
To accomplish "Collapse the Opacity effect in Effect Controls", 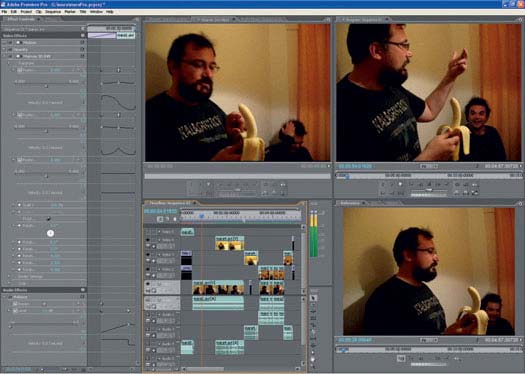I will click(x=5, y=49).
